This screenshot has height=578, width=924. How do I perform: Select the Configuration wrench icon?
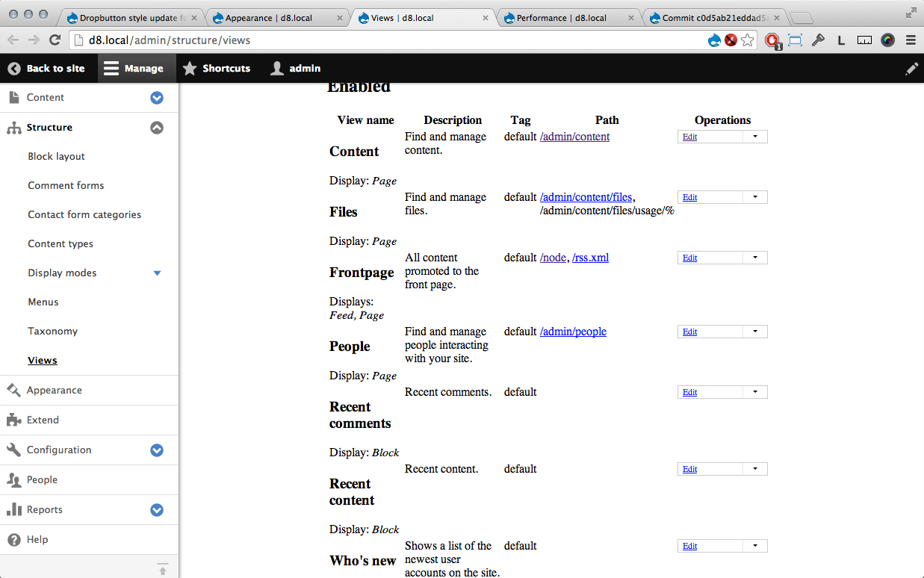(x=13, y=450)
